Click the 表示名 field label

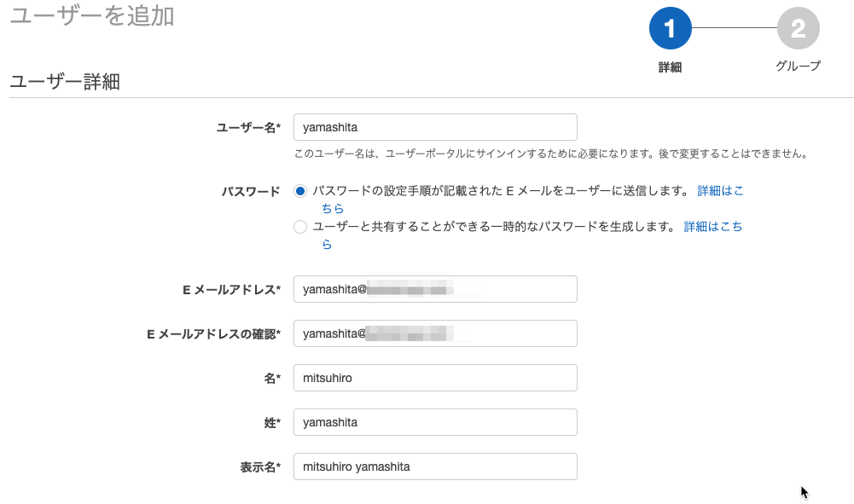[260, 467]
